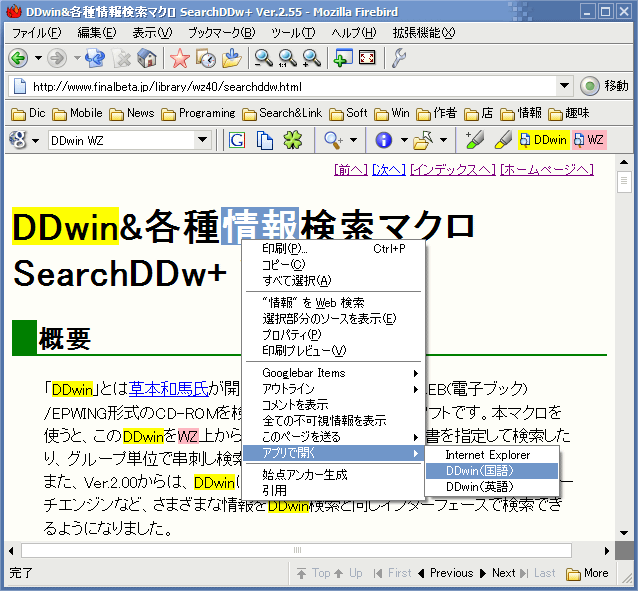Open the Bookmarks star icon
Viewport: 638px width, 591px height.
tap(179, 58)
